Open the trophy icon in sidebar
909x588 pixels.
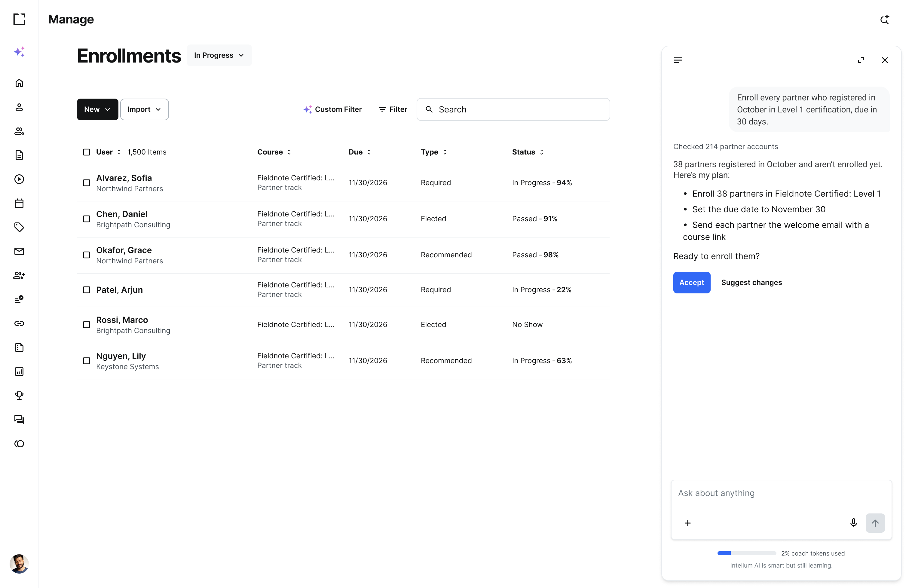pyautogui.click(x=19, y=396)
